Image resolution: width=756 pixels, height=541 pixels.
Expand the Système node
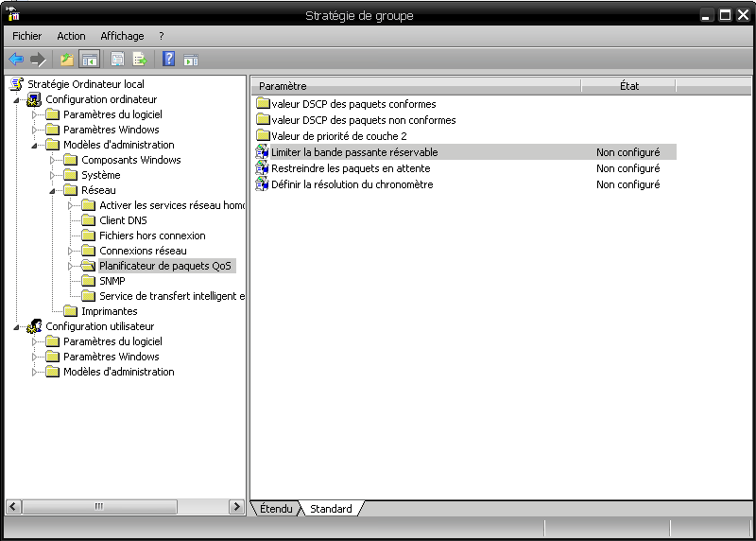click(x=52, y=175)
